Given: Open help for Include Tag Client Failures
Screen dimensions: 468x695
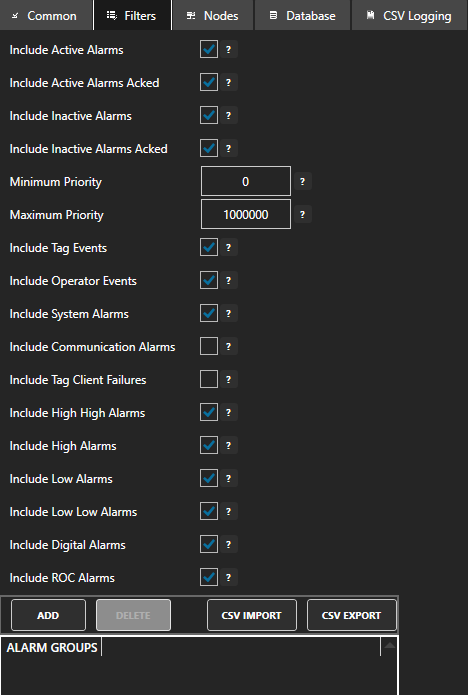Looking at the screenshot, I should click(x=228, y=379).
